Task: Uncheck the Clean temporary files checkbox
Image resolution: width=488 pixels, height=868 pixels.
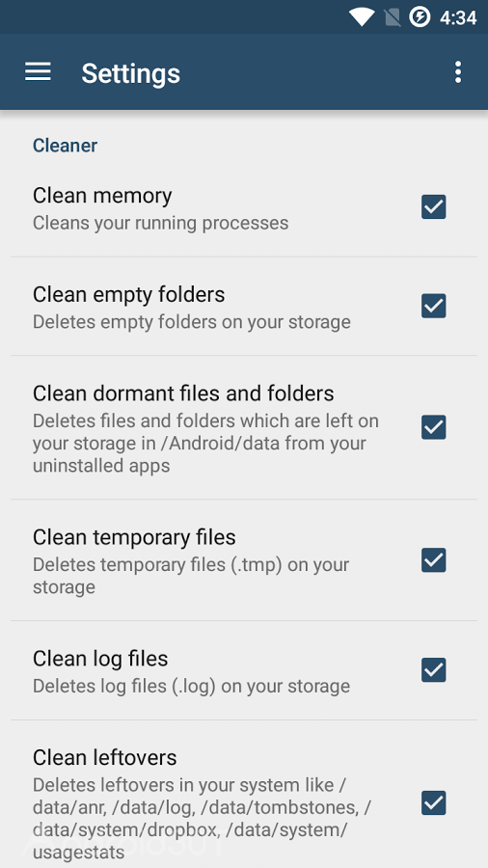Action: click(x=434, y=559)
